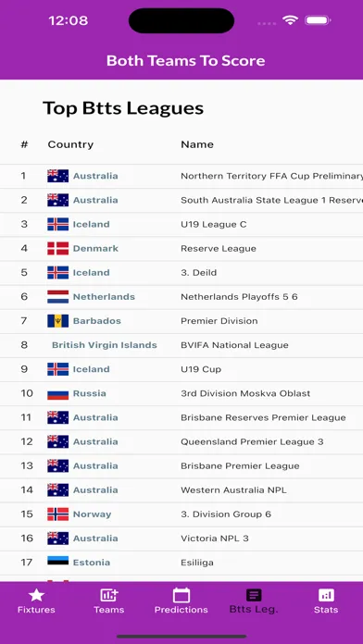Open the Predictions calendar icon
Screen dimensions: 363x644
click(x=181, y=595)
